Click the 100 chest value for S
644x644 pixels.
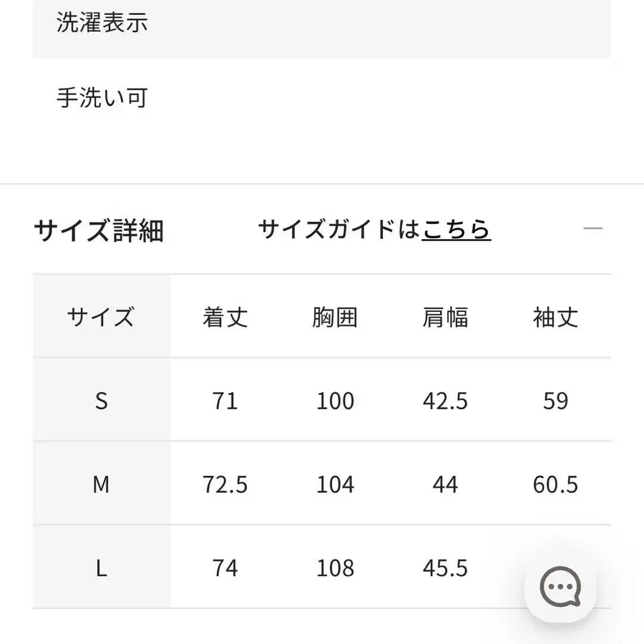(335, 401)
